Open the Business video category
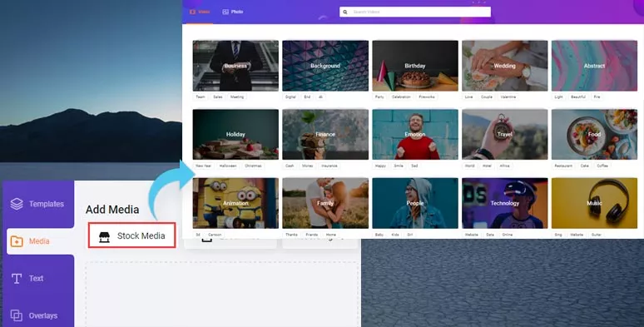The height and width of the screenshot is (327, 644). (235, 66)
